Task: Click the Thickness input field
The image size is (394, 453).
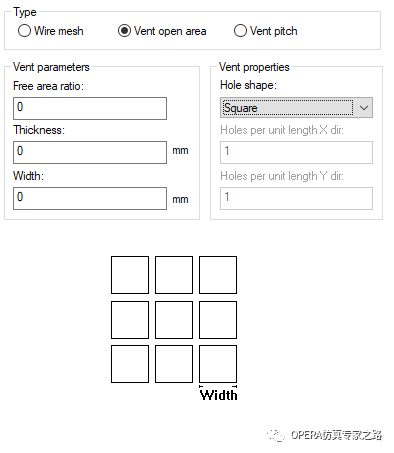Action: click(90, 152)
